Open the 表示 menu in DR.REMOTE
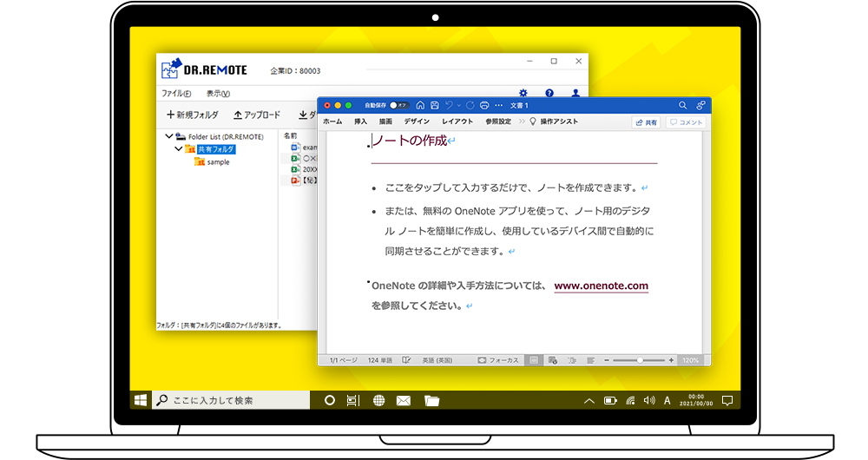This screenshot has height=460, width=868. pos(218,94)
